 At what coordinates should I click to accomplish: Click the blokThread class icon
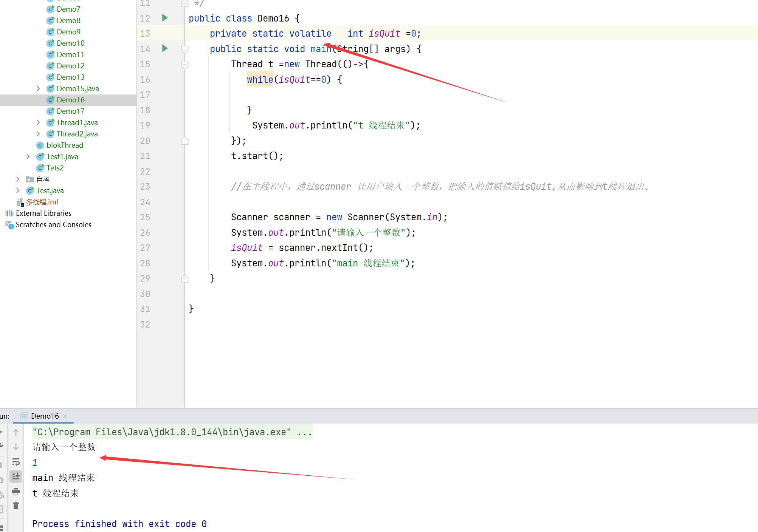point(40,145)
